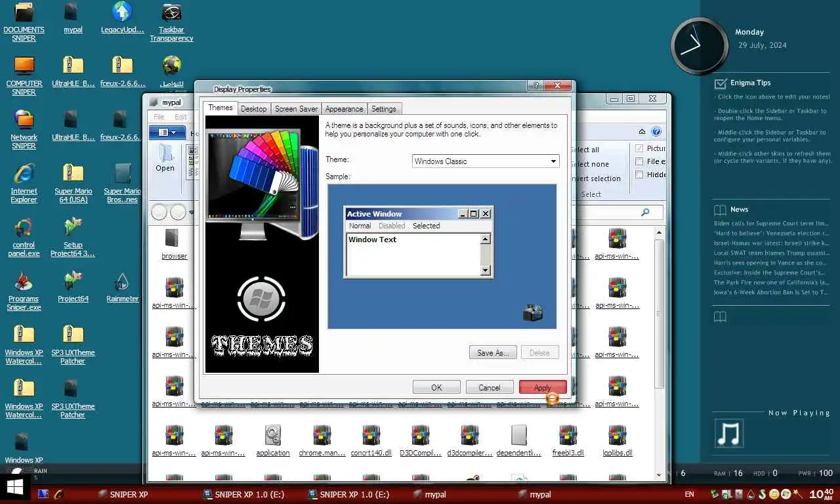
Task: Click the Enigma Tips notes icon
Action: pyautogui.click(x=721, y=83)
